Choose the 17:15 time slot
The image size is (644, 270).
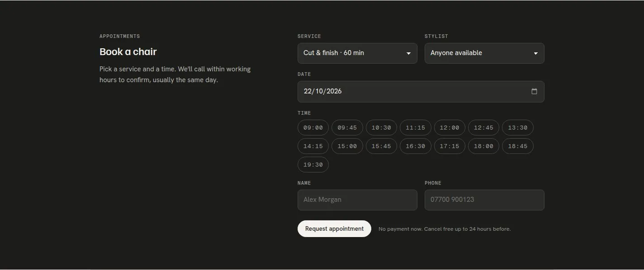coord(450,146)
